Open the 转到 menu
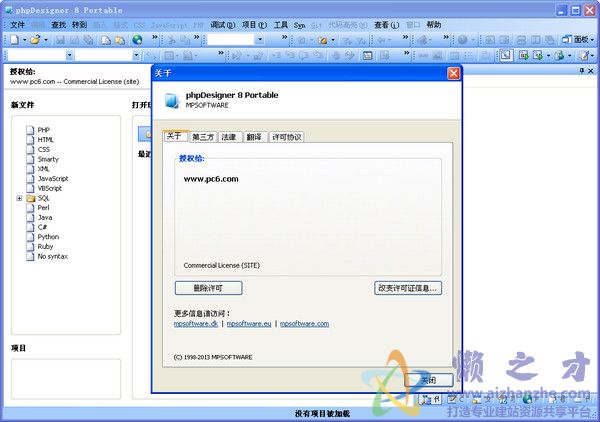 tap(80, 25)
